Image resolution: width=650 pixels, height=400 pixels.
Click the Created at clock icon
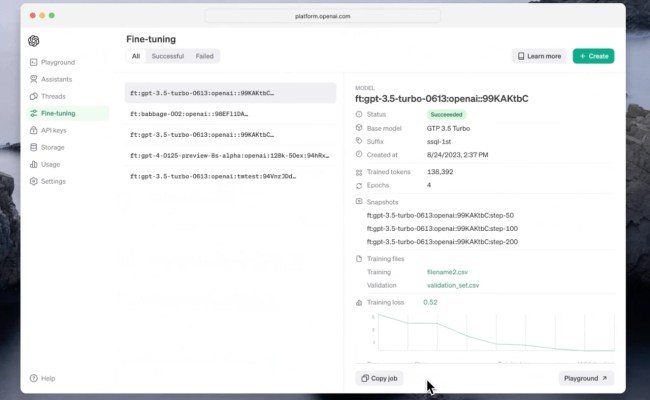(359, 154)
